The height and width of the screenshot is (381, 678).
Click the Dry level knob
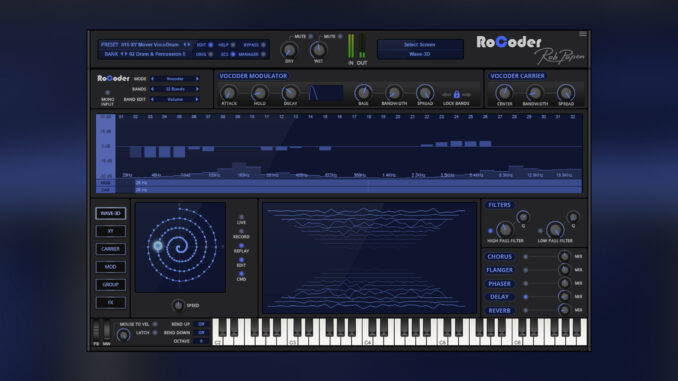point(289,50)
